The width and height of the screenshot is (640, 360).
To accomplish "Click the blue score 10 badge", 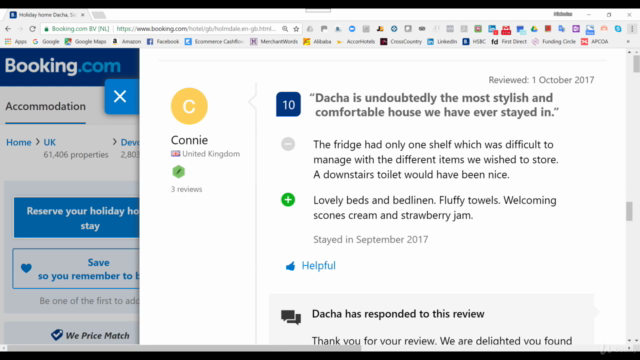I will click(288, 104).
